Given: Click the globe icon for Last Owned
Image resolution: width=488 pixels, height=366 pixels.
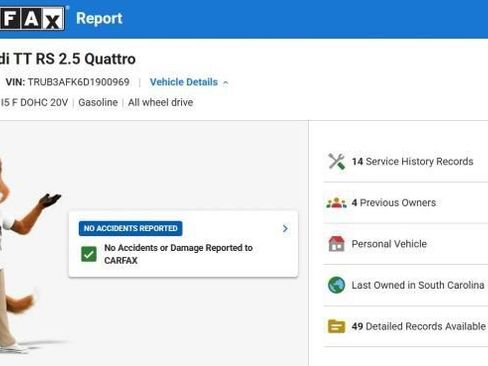Looking at the screenshot, I should (336, 285).
